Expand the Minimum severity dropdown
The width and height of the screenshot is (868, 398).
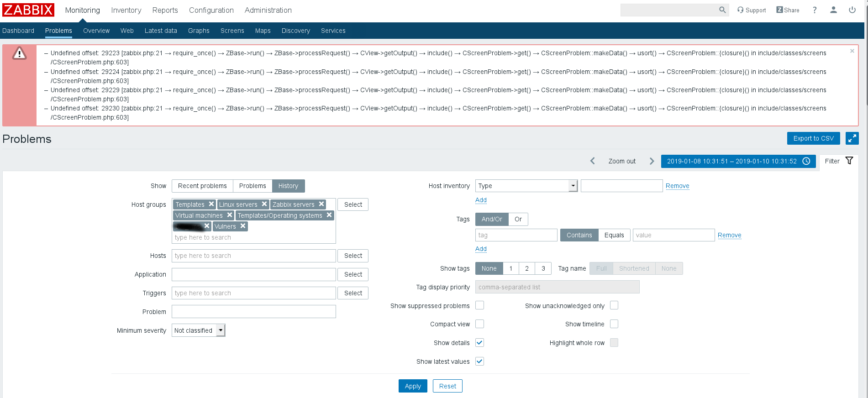(221, 330)
